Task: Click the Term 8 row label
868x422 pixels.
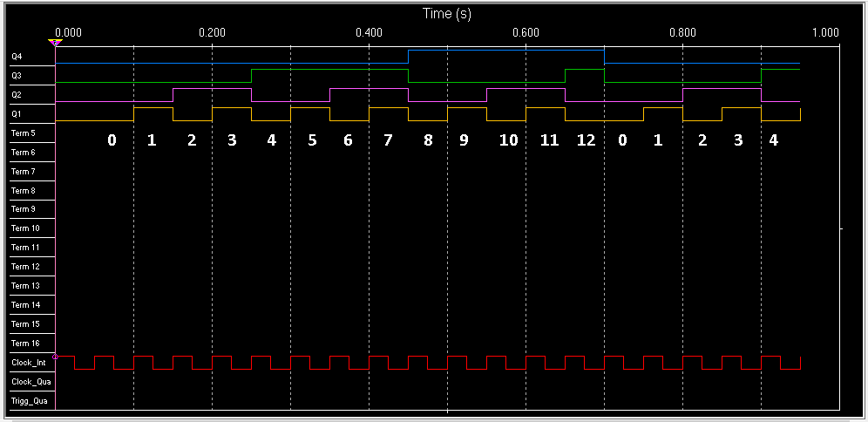Action: [x=24, y=190]
